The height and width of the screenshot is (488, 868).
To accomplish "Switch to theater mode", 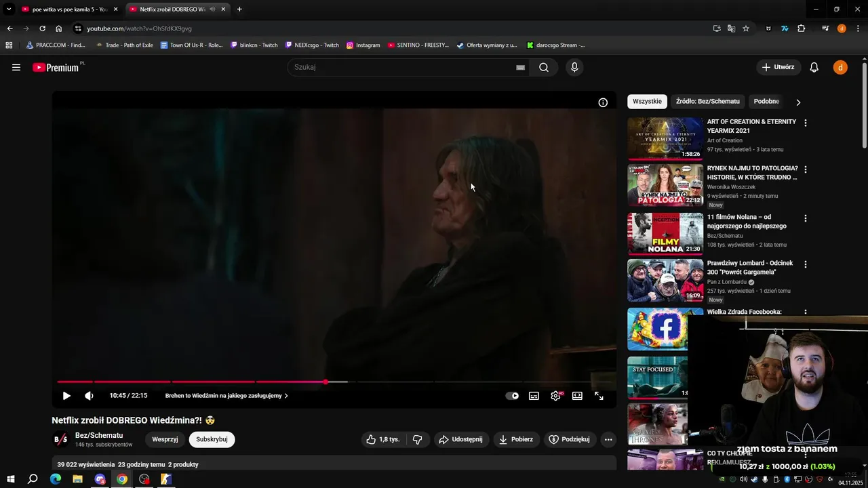I will click(x=577, y=396).
